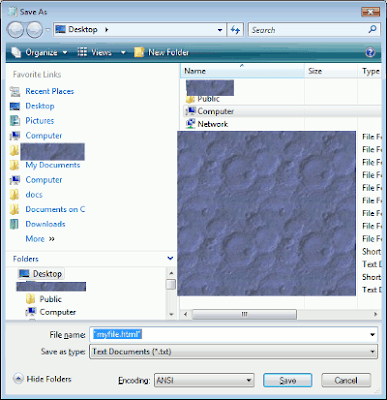Select the Public folder in file list
The height and width of the screenshot is (400, 387).
click(208, 99)
